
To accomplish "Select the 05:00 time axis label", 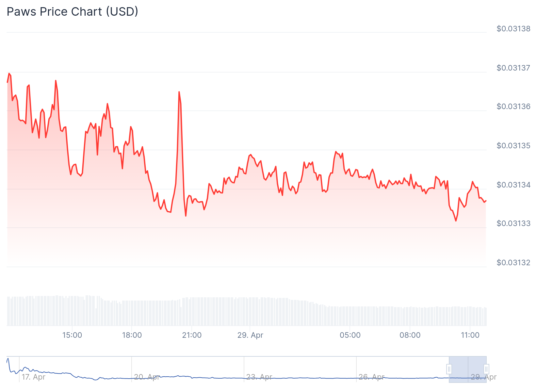I will click(x=350, y=335).
